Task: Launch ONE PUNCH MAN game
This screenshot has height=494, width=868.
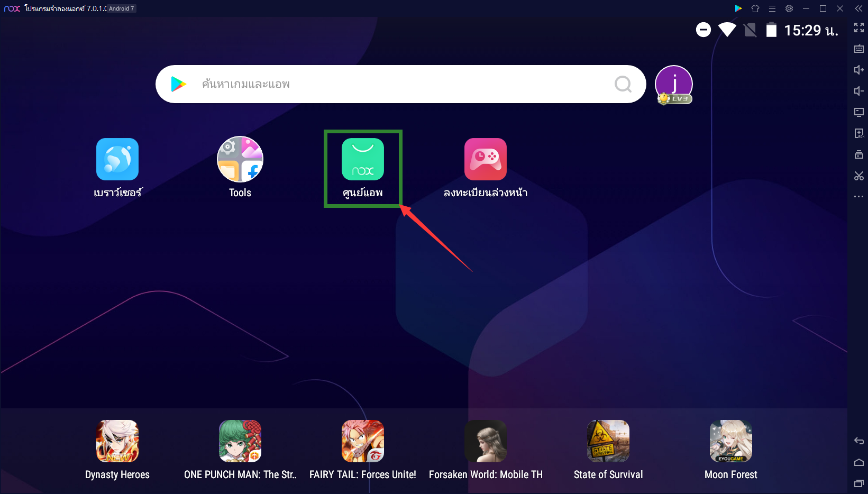Action: [x=240, y=442]
